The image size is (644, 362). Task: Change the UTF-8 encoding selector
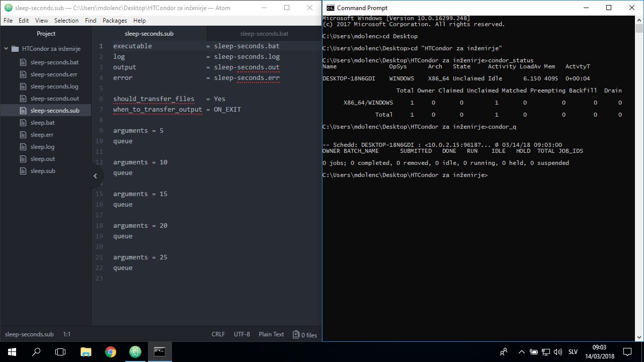click(x=242, y=334)
